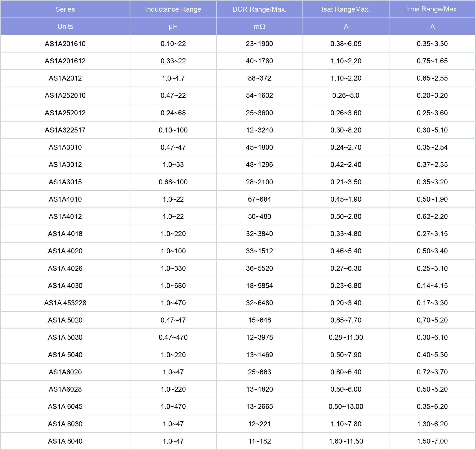Click the DCR Range/Max. column header
The height and width of the screenshot is (450, 476).
[259, 9]
